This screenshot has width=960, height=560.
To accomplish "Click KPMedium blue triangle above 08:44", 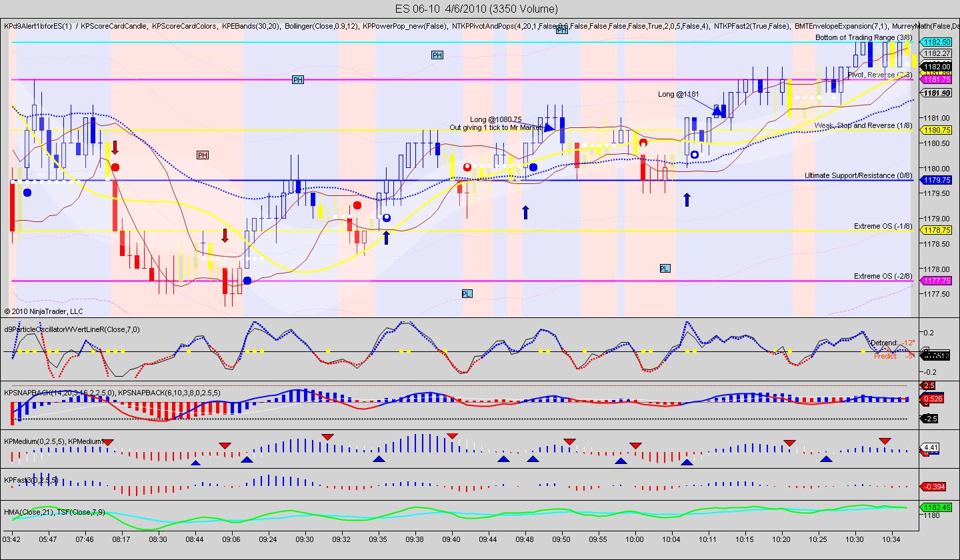I will click(x=195, y=462).
